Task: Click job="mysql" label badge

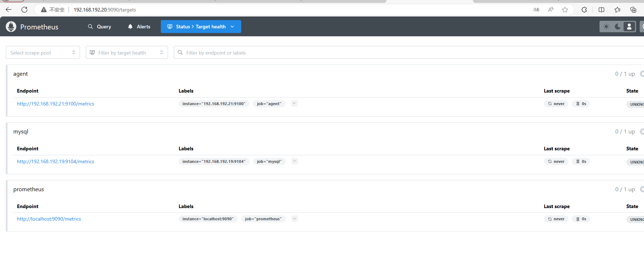Action: pos(269,161)
